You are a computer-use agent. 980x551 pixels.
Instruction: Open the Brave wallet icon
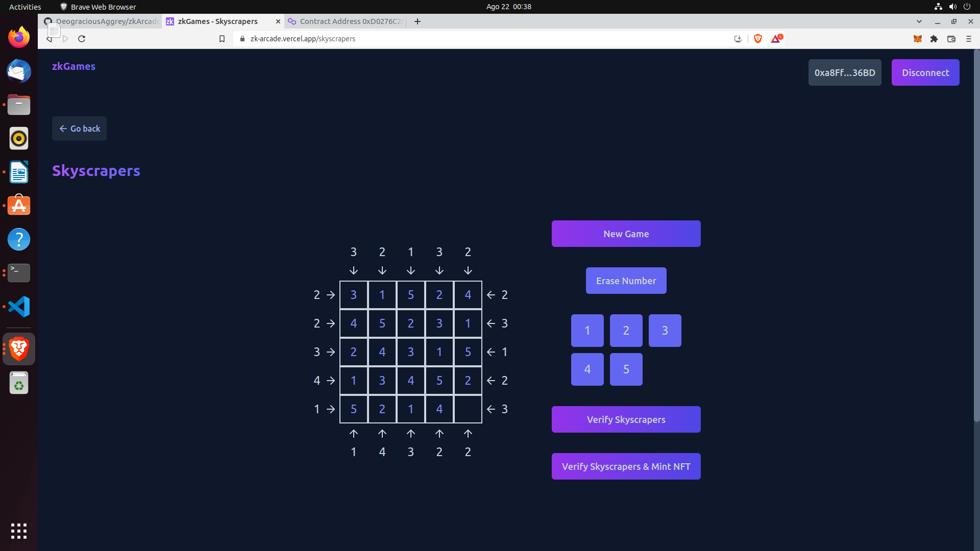click(x=951, y=39)
